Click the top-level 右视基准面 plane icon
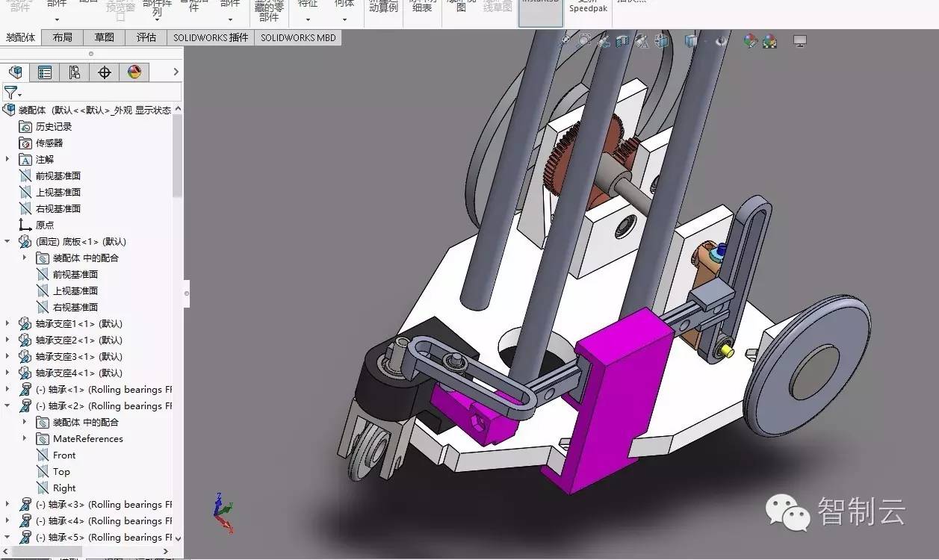 pyautogui.click(x=25, y=208)
